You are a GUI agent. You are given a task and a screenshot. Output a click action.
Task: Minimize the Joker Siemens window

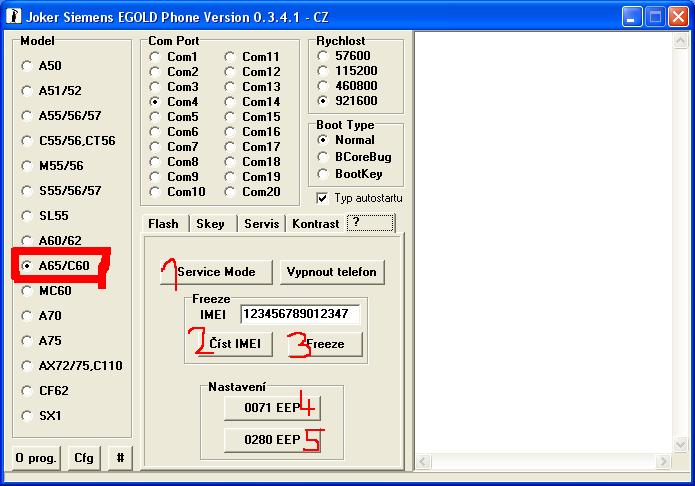632,17
